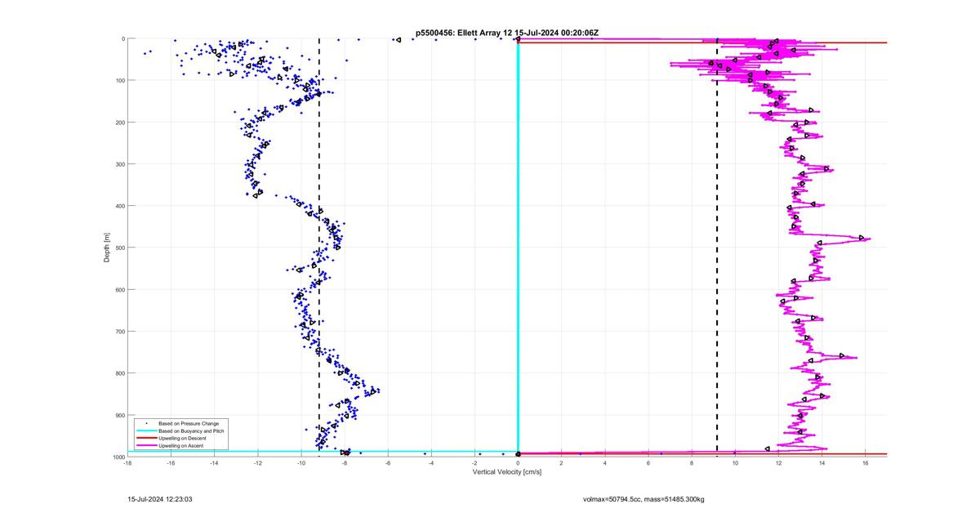Image resolution: width=980 pixels, height=513 pixels.
Task: Click x-axis tick label '-6'
Action: tap(388, 463)
